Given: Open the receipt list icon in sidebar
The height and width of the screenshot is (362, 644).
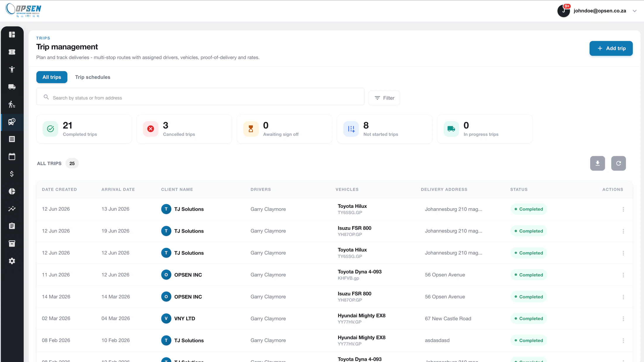Looking at the screenshot, I should pos(12,139).
